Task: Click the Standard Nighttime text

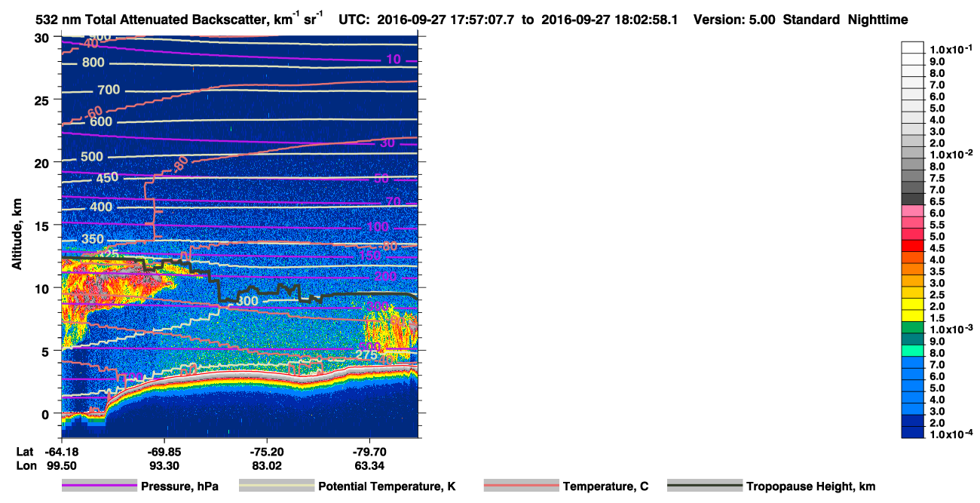Action: point(846,20)
